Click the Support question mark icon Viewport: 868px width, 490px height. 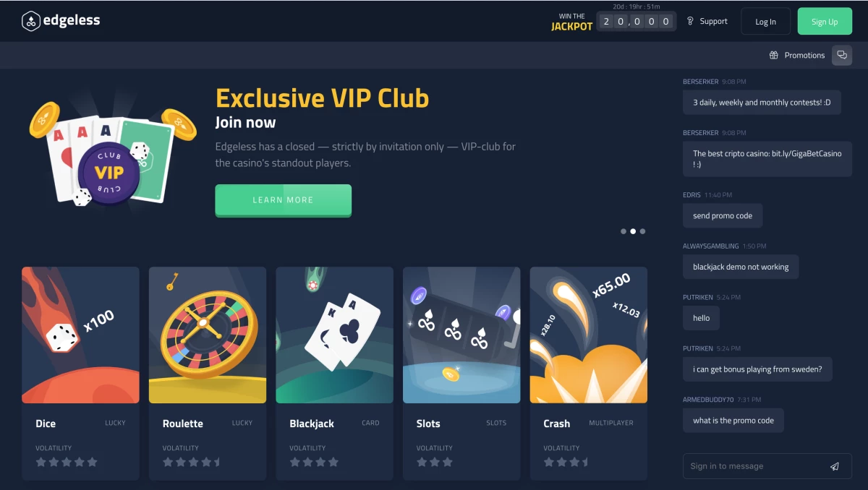(690, 21)
